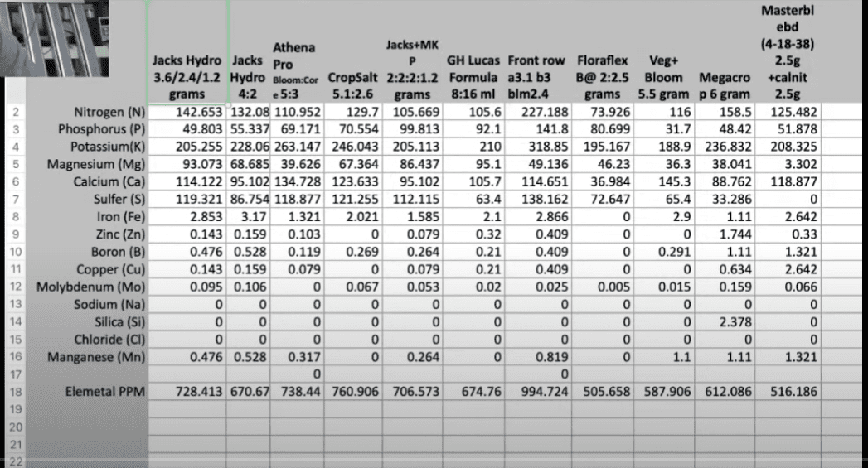Screen dimensions: 868x468
Task: Select the cell with value 612.086
Action: coord(724,392)
